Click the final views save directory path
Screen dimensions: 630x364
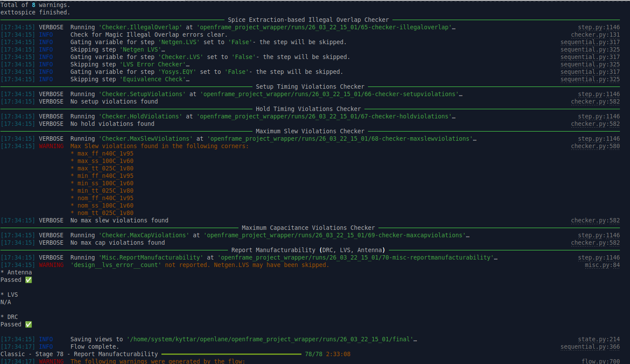[x=269, y=339]
